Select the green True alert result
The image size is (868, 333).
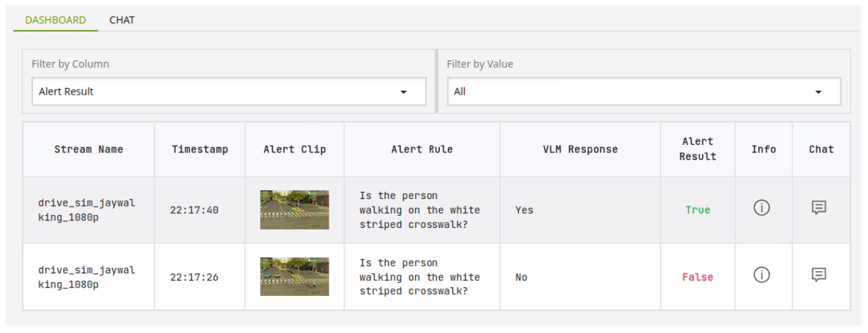pyautogui.click(x=697, y=210)
